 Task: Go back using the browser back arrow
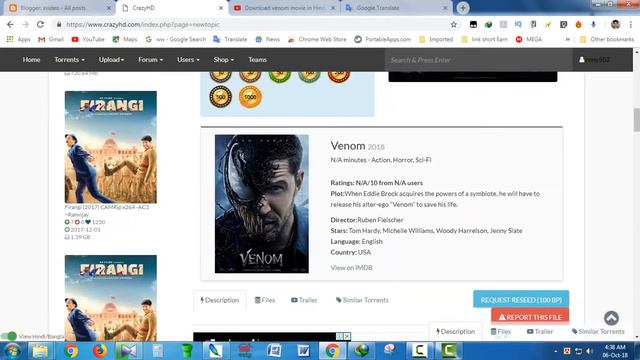coord(10,24)
